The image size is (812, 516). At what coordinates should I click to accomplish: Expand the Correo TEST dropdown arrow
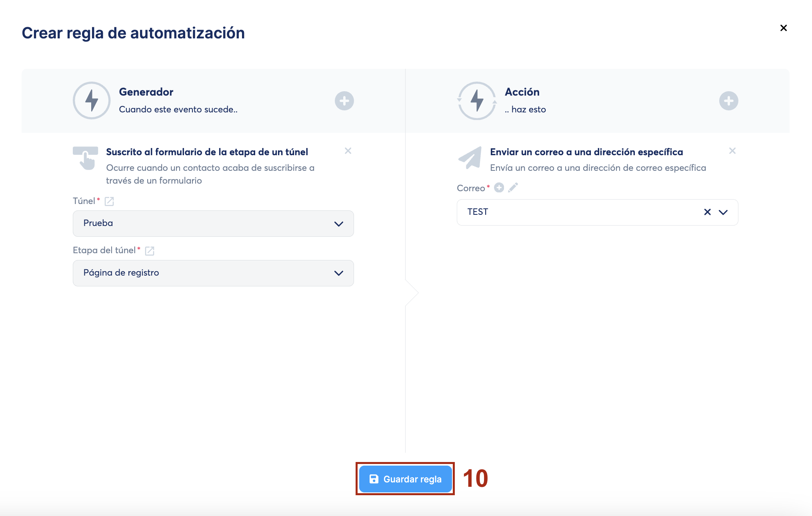pyautogui.click(x=723, y=212)
